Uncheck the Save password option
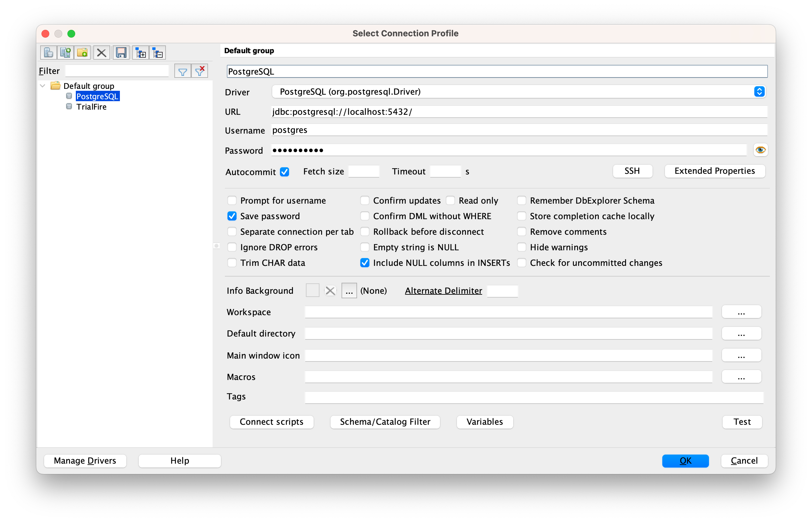This screenshot has height=522, width=812. [x=232, y=216]
